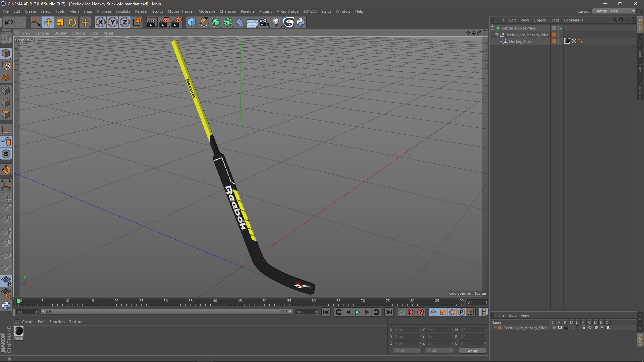Click the Coordinate System icon
Image resolution: width=644 pixels, height=362 pixels.
click(x=137, y=22)
